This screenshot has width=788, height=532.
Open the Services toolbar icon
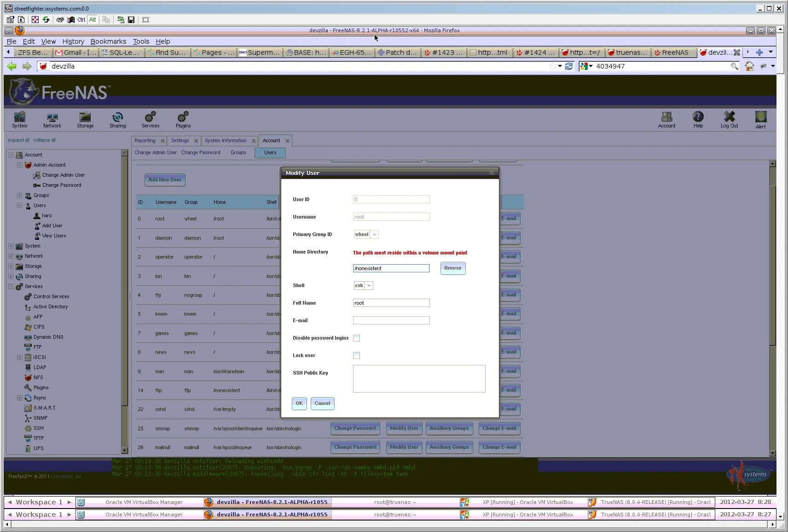[151, 120]
